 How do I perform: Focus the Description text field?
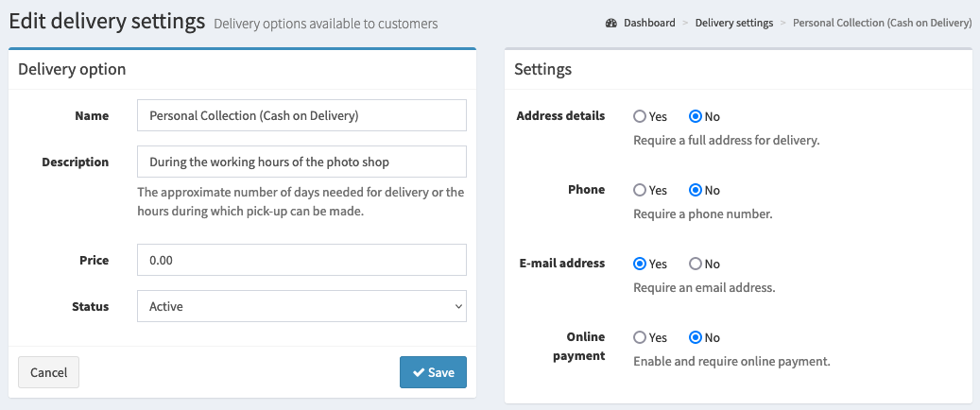click(301, 162)
